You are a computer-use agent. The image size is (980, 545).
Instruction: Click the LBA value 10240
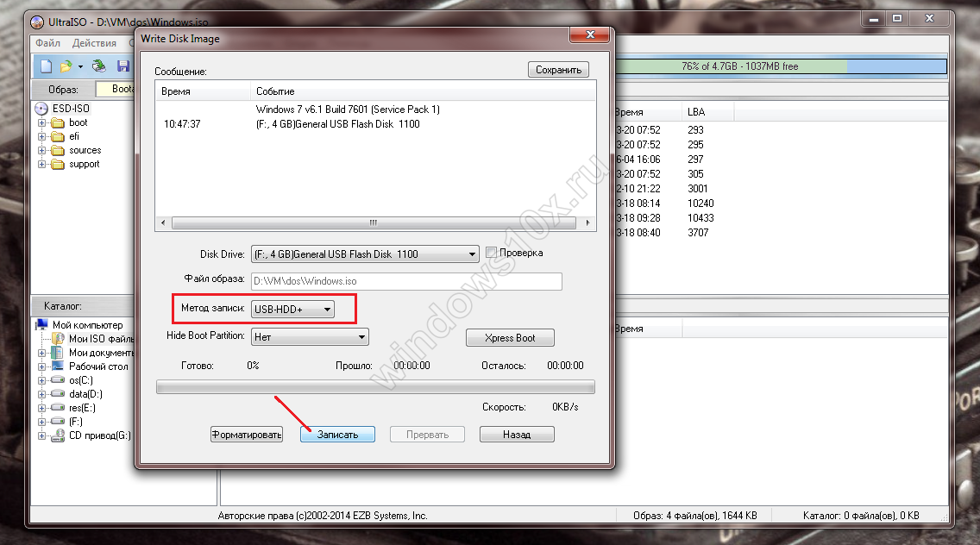pos(700,204)
